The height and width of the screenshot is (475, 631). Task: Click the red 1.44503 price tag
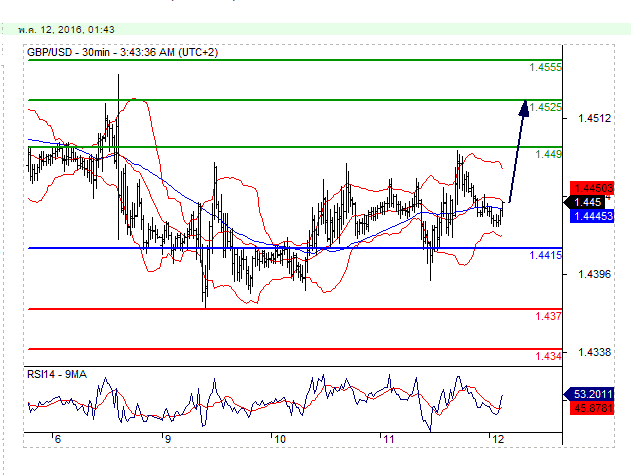point(592,188)
